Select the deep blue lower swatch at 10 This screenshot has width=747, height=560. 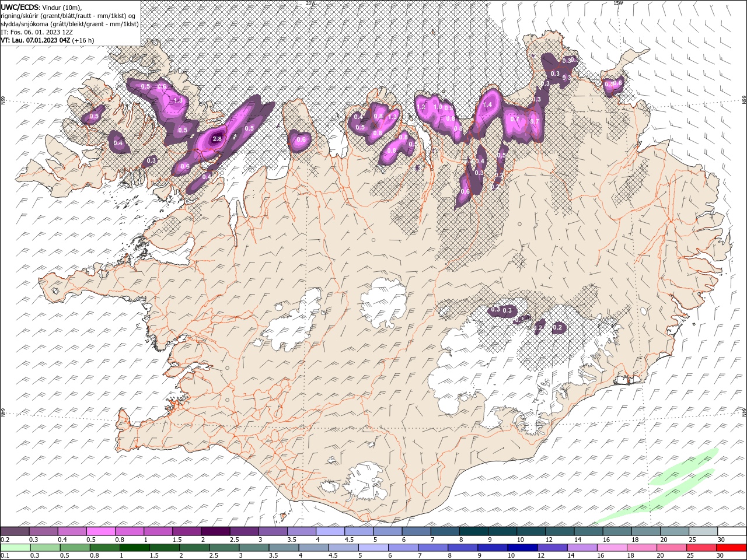coord(522,547)
